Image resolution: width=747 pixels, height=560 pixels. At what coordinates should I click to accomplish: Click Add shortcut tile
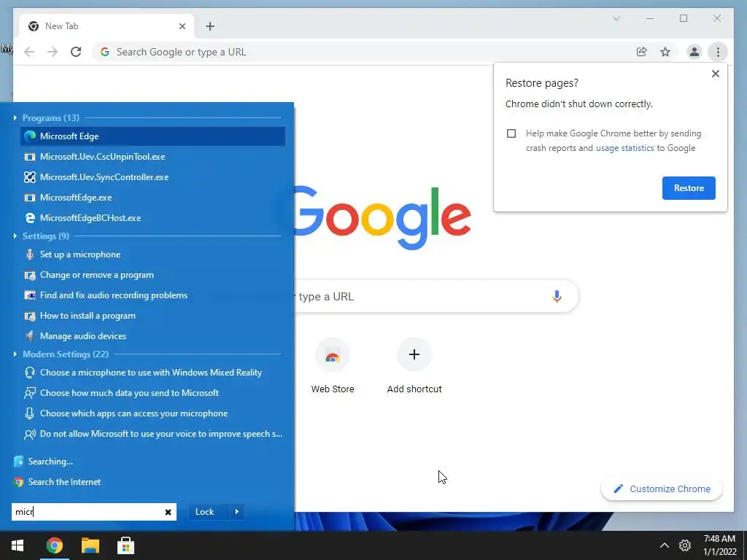click(414, 366)
